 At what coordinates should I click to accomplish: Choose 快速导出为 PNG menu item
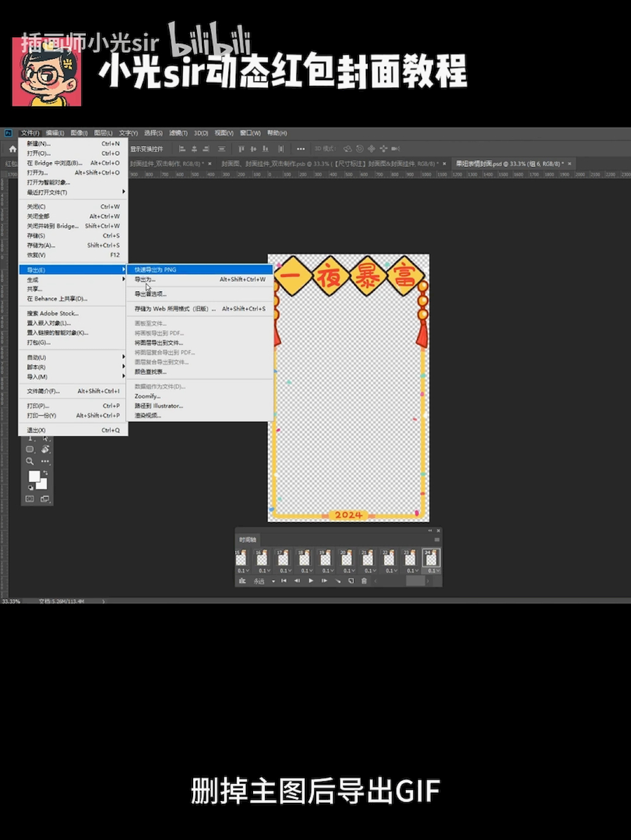coord(155,270)
